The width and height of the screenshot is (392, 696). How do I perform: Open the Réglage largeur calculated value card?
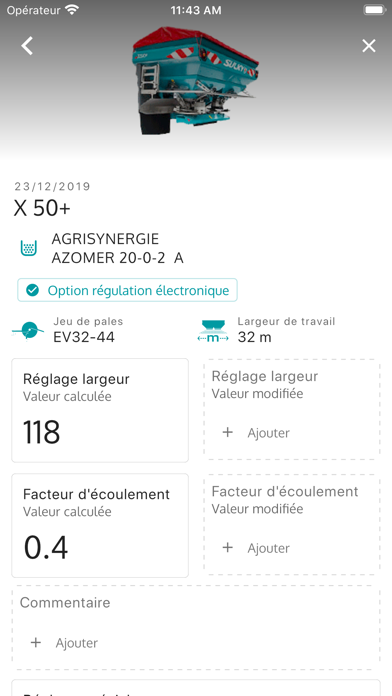tap(100, 410)
